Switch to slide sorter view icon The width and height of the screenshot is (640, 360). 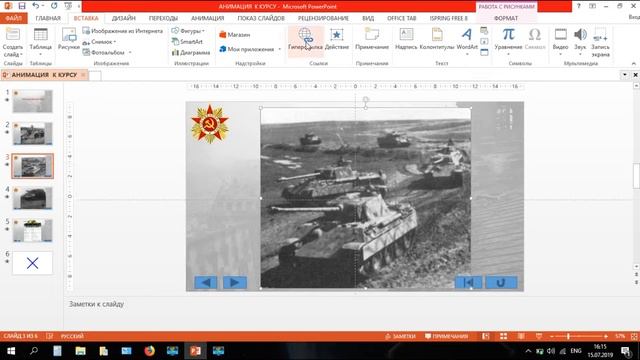click(x=503, y=336)
